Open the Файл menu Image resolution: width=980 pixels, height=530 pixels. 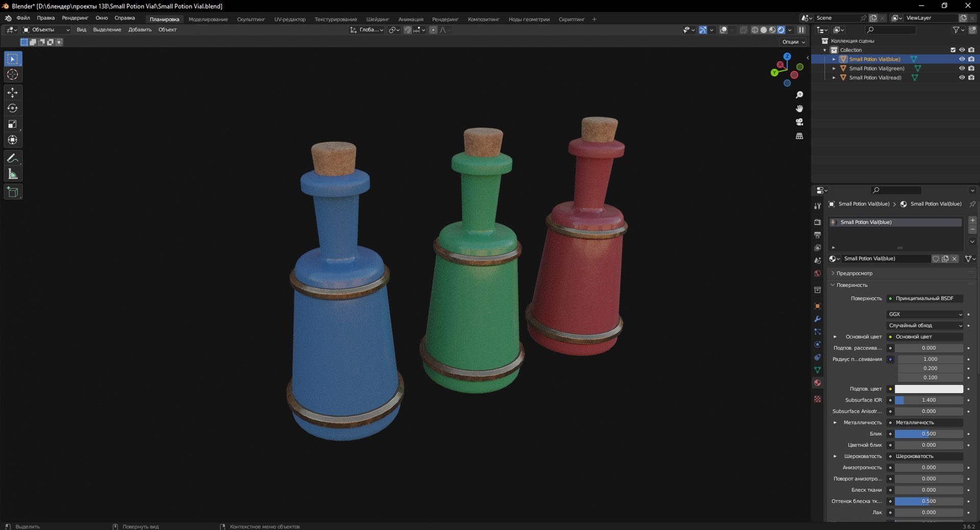click(23, 18)
